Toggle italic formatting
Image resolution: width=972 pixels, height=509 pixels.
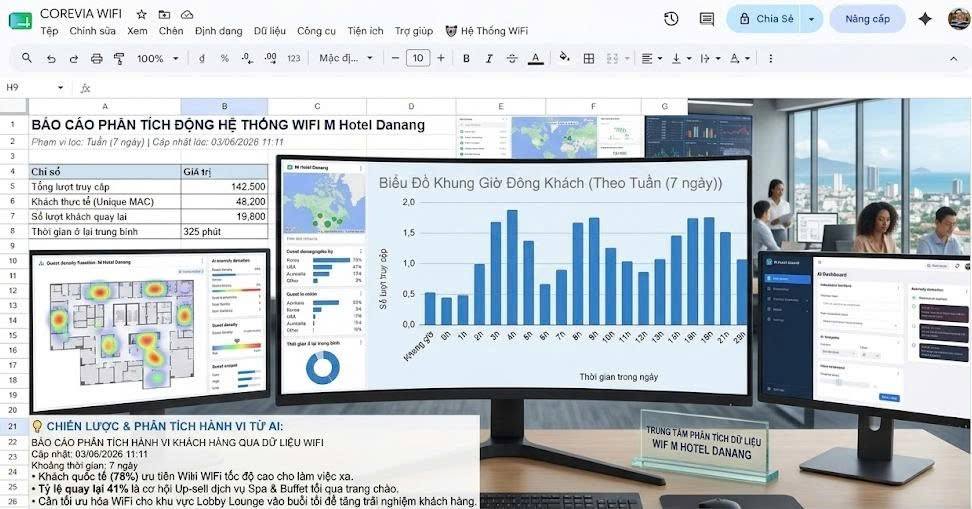(x=489, y=58)
